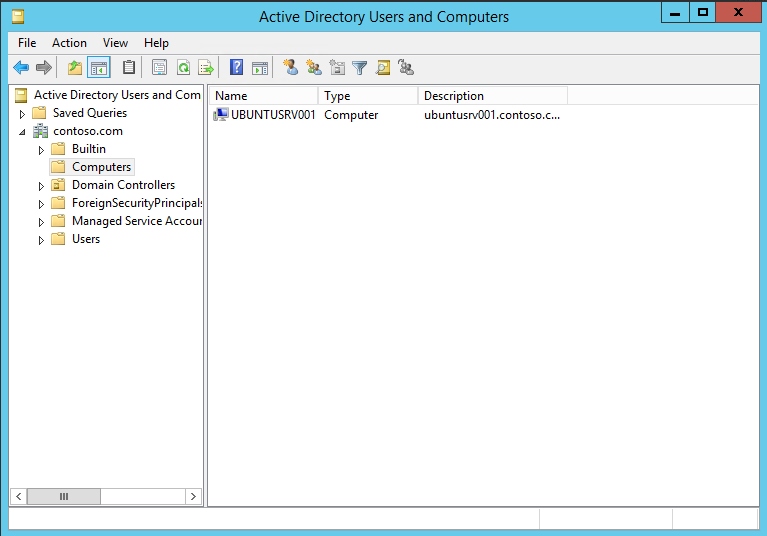Viewport: 767px width, 536px height.
Task: Click the Forward arrow toolbar icon
Action: coord(44,67)
